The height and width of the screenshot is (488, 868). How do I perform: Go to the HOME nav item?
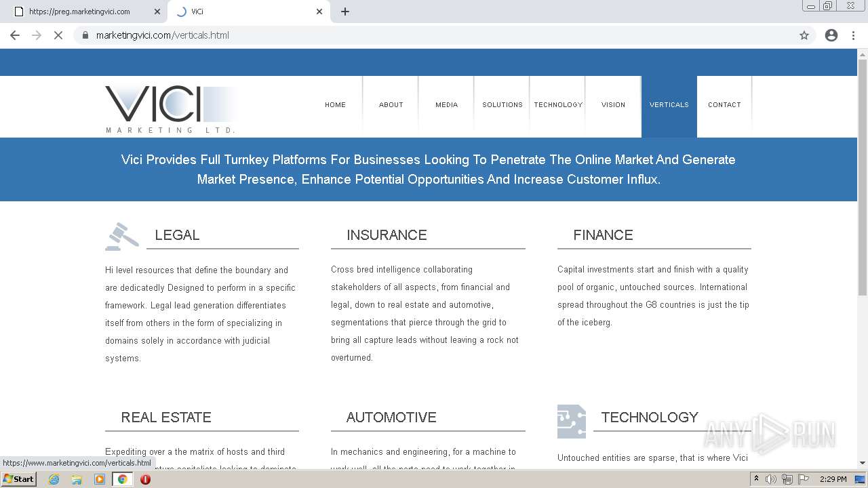(x=335, y=105)
